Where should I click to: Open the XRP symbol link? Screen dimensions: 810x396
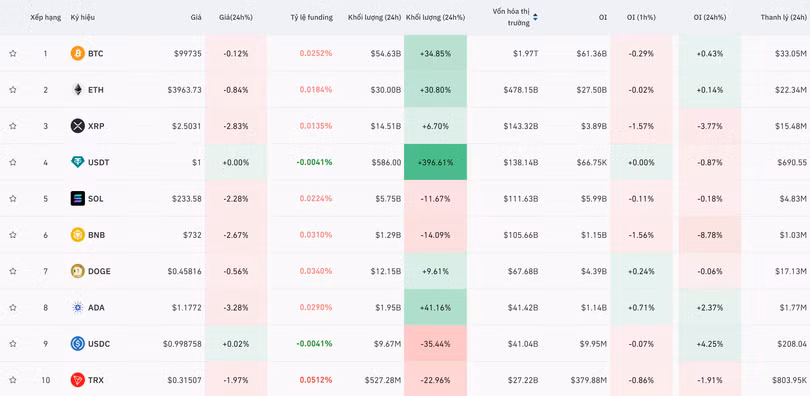(x=96, y=126)
